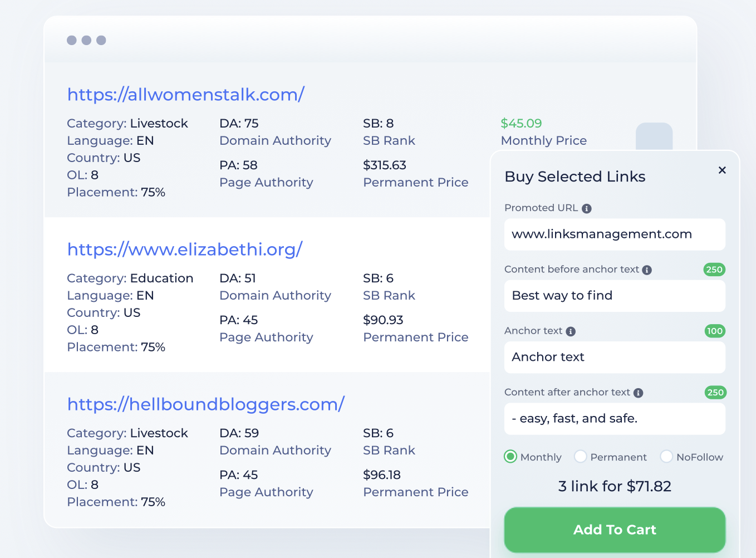Select the Anchor text input field
The width and height of the screenshot is (756, 558).
point(614,357)
